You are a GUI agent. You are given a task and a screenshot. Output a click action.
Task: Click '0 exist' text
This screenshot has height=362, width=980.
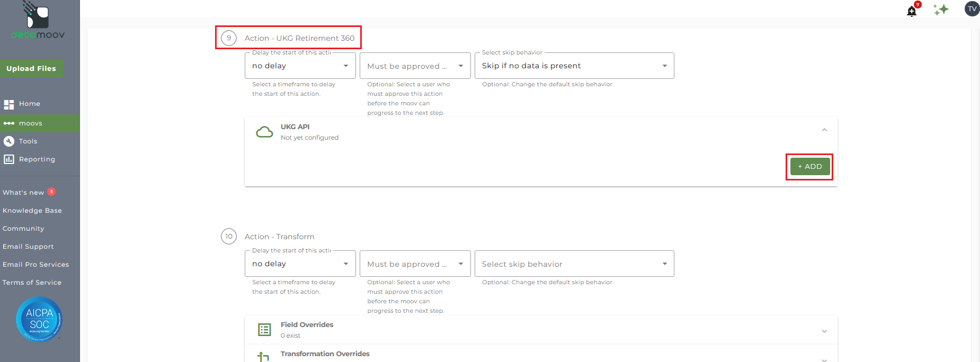290,336
